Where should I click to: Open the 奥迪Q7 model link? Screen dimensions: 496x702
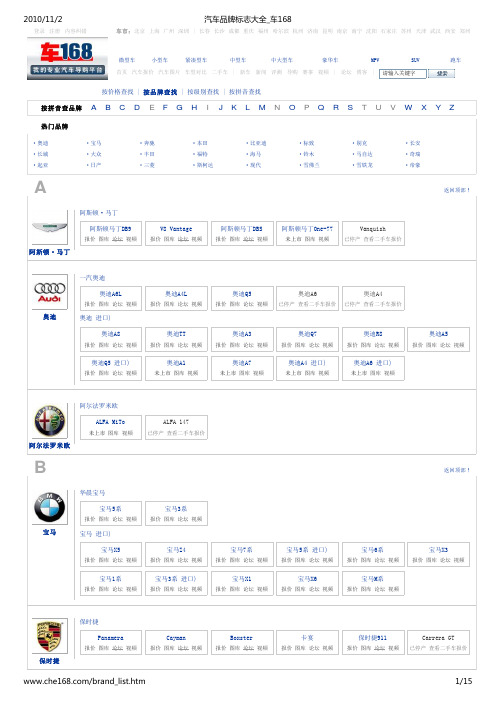(x=307, y=334)
